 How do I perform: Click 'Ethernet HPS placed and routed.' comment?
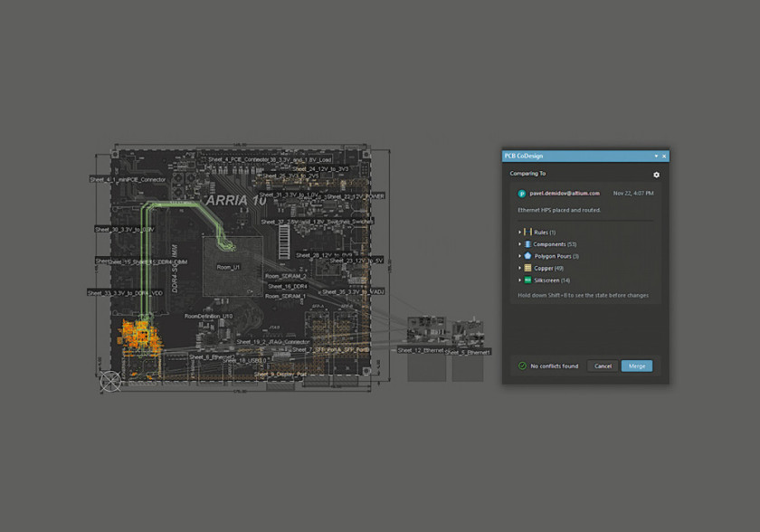tap(559, 210)
